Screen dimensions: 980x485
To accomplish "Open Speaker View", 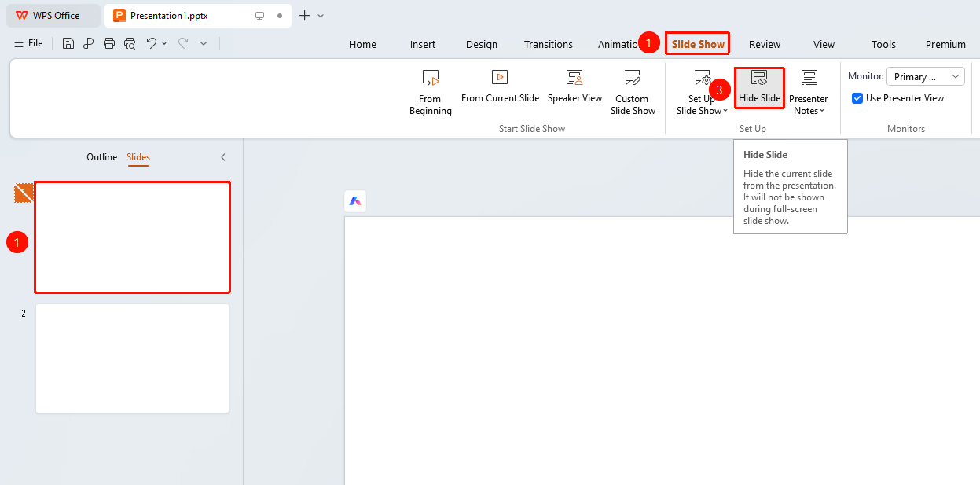I will [x=574, y=87].
